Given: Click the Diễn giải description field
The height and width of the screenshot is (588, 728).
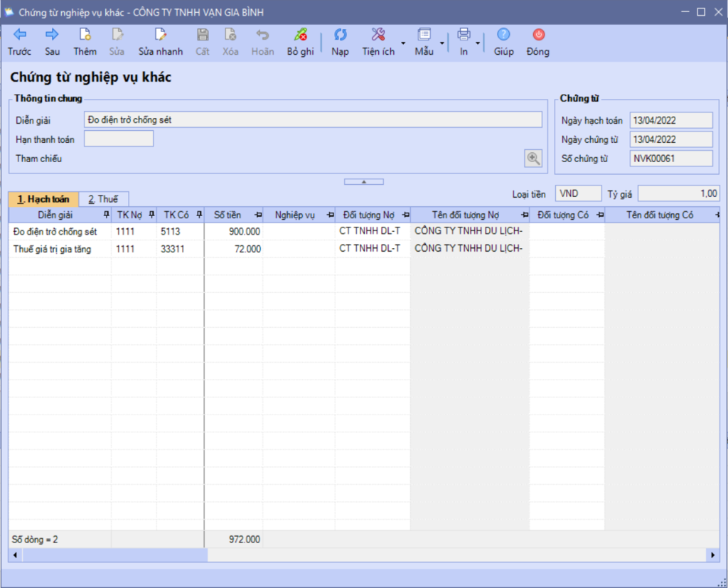Looking at the screenshot, I should pyautogui.click(x=313, y=120).
